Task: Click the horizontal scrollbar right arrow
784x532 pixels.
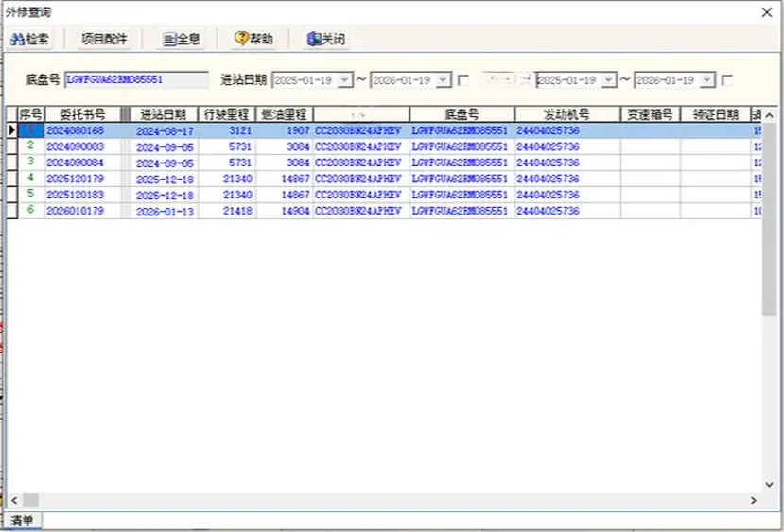Action: tap(755, 499)
